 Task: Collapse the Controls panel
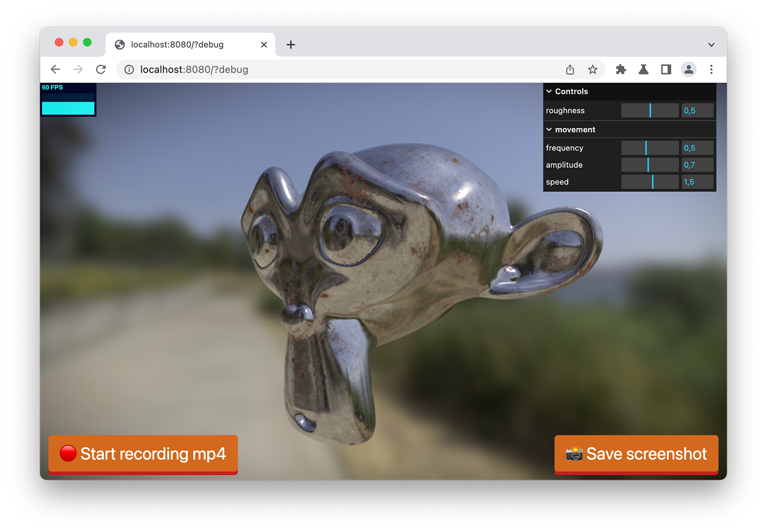629,91
